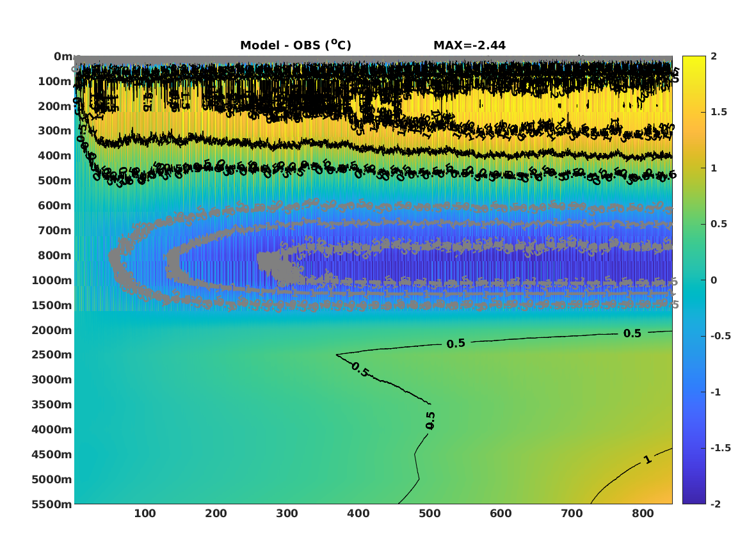Click the 3500m depth axis label
The height and width of the screenshot is (560, 747).
pyautogui.click(x=52, y=404)
